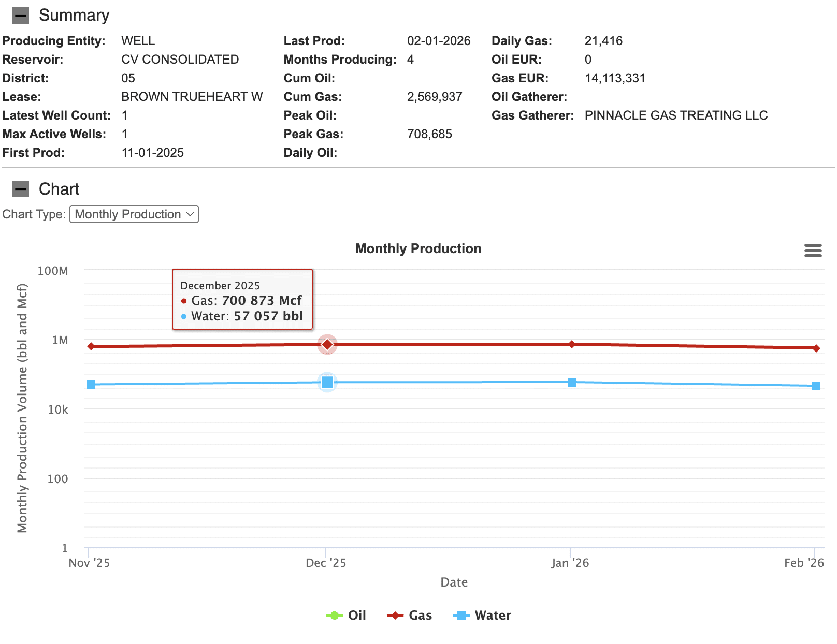Screen dimensions: 837x644
Task: Select the Water marker at Jan '26
Action: pos(572,383)
